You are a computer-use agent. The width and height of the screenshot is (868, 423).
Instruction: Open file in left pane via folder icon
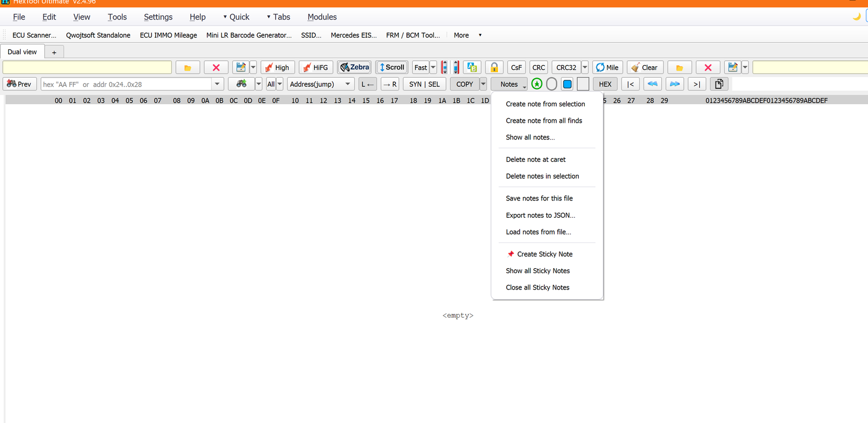tap(188, 67)
